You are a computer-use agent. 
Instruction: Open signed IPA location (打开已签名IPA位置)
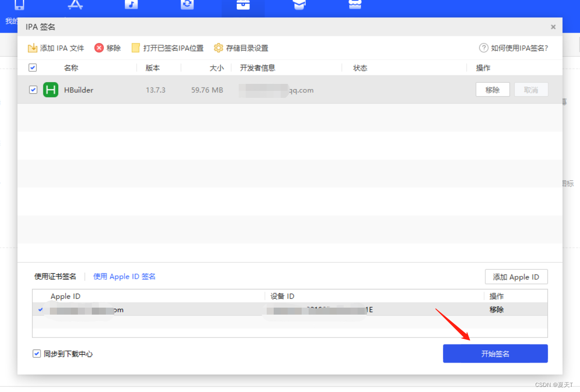point(167,48)
